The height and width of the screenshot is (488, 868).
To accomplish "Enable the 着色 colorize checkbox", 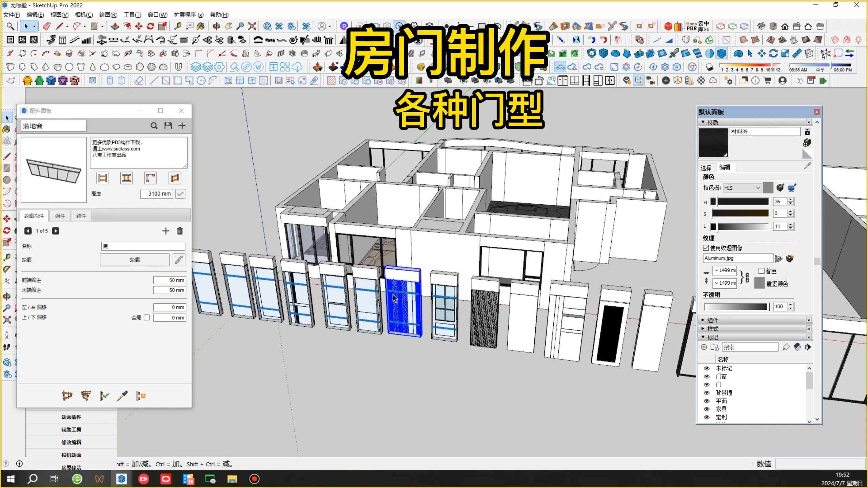I will coord(762,271).
